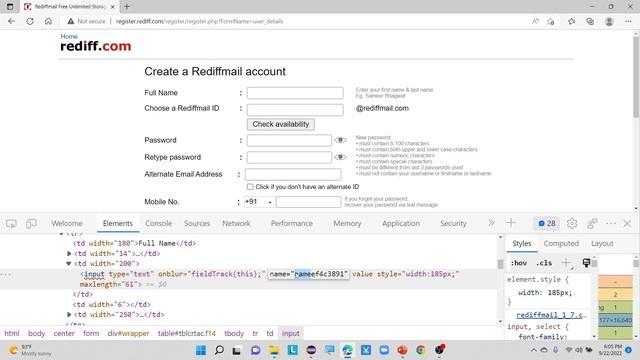The width and height of the screenshot is (640, 360).
Task: Open the Memory tab
Action: click(347, 223)
